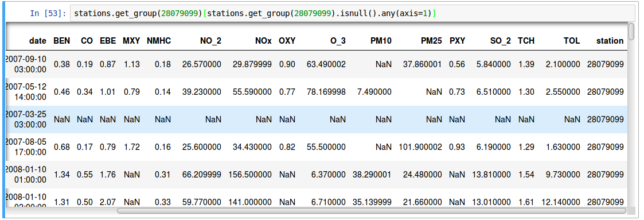Screen dimensions: 644x220
Task: Click the BEN value 0.68
Action: click(x=61, y=147)
